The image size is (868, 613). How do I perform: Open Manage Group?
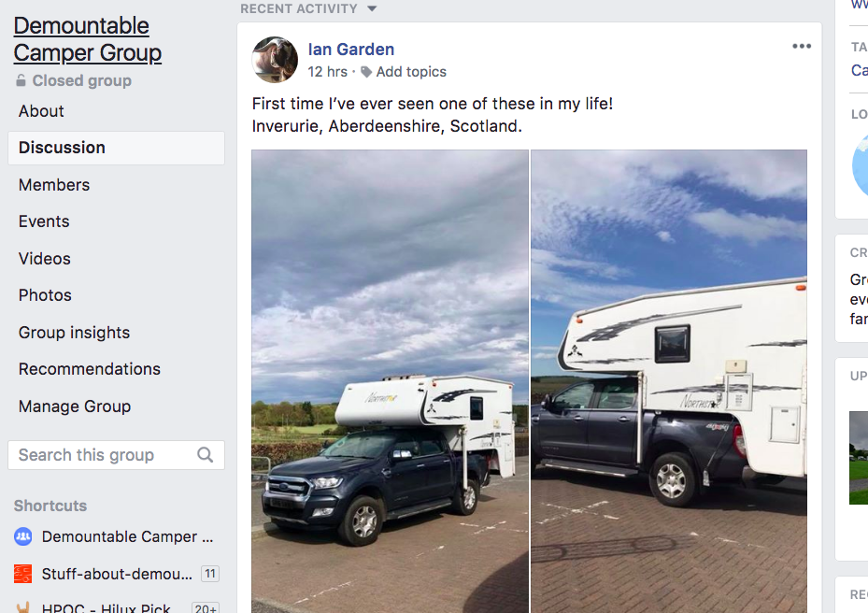75,406
